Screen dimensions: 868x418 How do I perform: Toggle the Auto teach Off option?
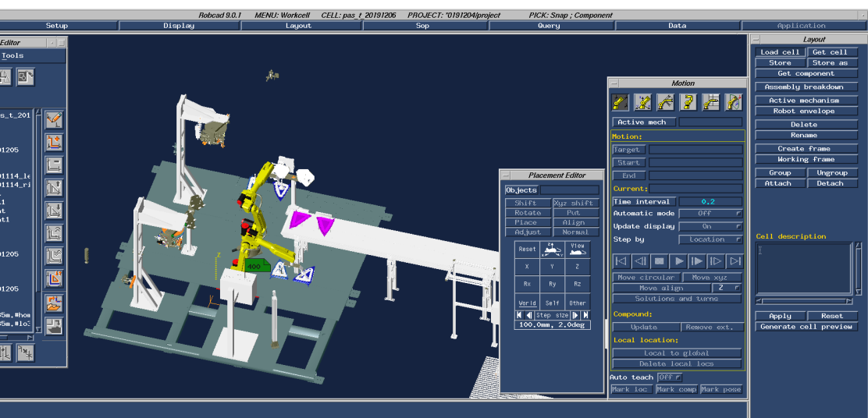(x=670, y=377)
